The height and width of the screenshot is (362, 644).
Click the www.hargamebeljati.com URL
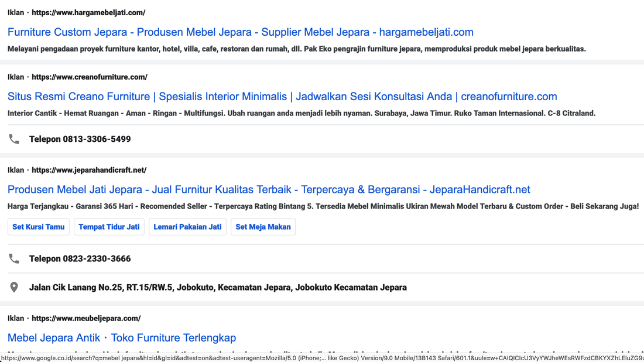88,12
